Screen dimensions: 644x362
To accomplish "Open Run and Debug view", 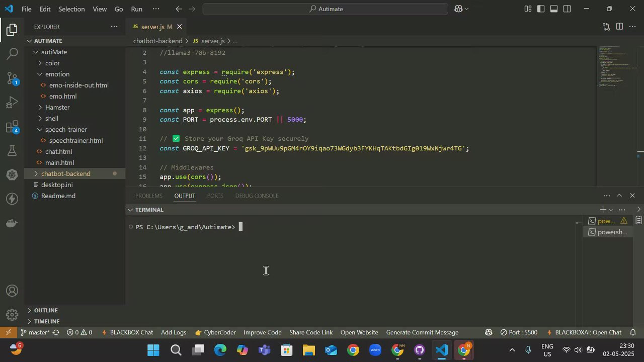I will (13, 103).
